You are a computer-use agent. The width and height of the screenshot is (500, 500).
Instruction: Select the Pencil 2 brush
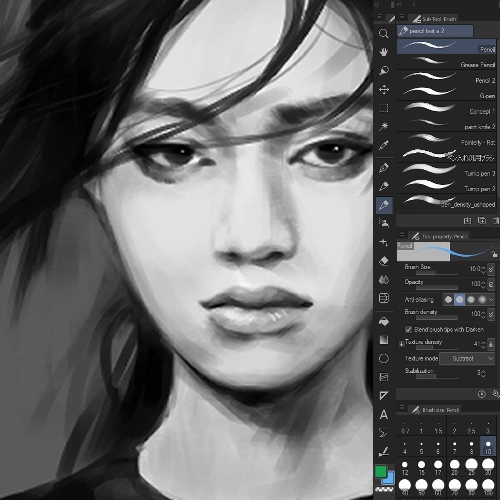[x=446, y=78]
